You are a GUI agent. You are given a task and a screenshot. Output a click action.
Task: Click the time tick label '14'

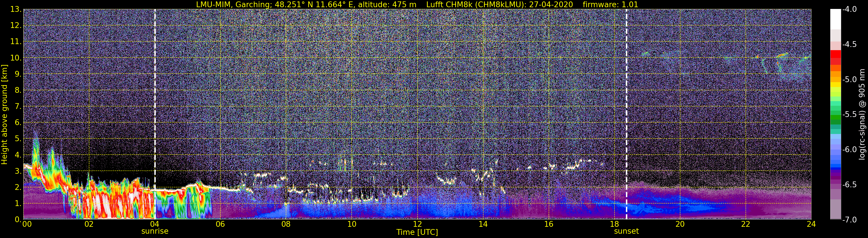(x=483, y=224)
